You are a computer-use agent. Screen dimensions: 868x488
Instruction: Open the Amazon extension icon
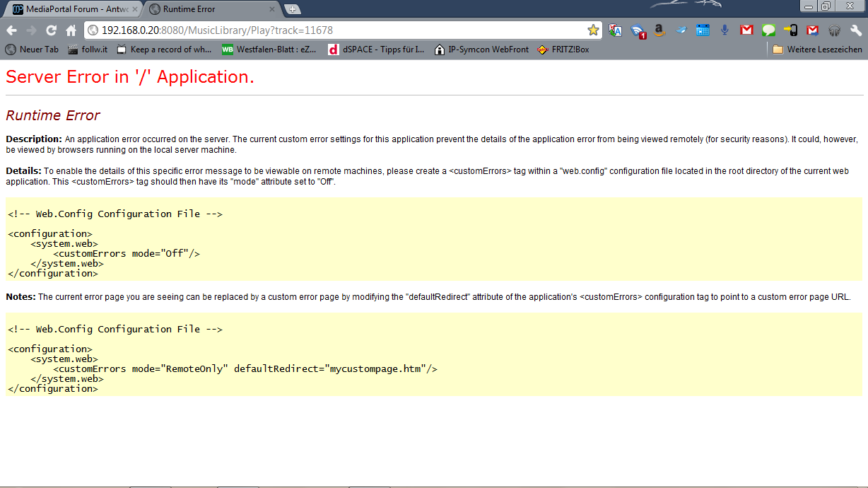(x=659, y=30)
